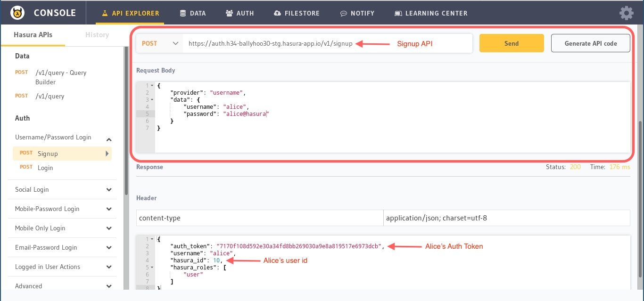Click the Auth section heading
Image resolution: width=644 pixels, height=301 pixels.
[x=22, y=118]
